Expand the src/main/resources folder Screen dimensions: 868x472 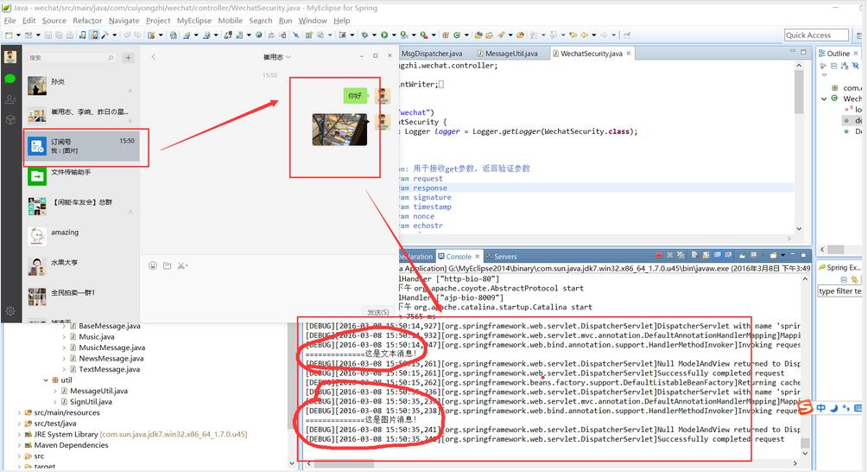19,412
